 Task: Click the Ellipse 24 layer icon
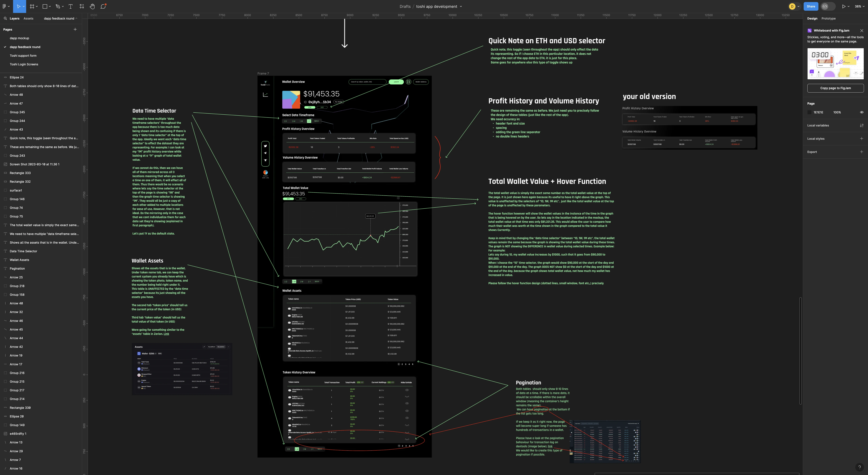click(5, 77)
